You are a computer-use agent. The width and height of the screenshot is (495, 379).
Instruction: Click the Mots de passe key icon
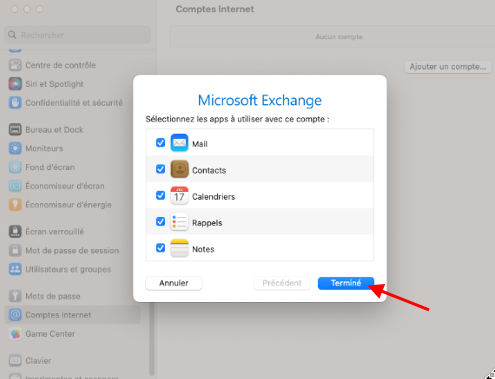15,296
